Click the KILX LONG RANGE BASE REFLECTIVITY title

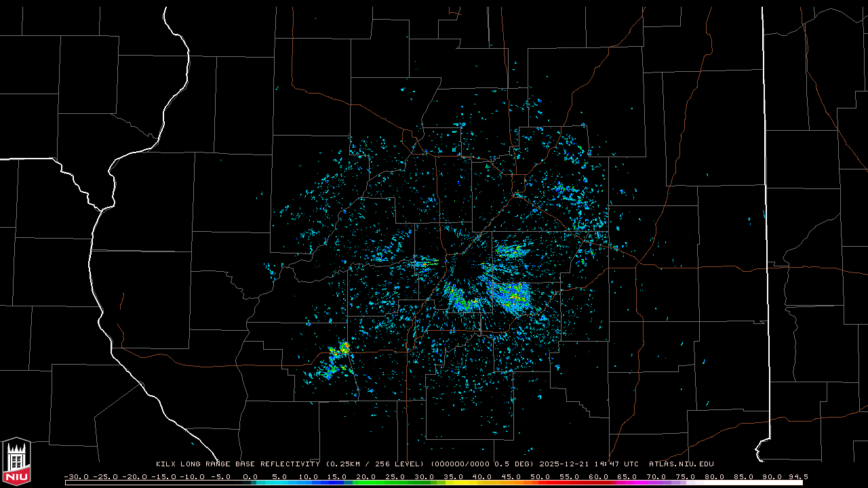point(237,464)
